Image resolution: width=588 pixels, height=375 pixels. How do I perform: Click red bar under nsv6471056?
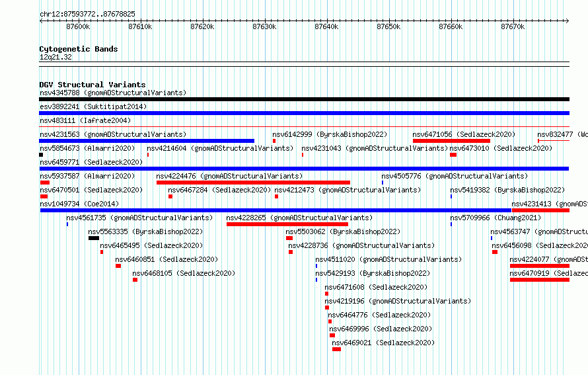coord(451,141)
